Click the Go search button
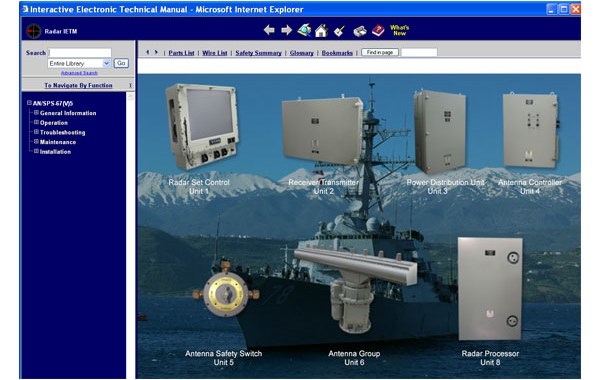 [121, 63]
